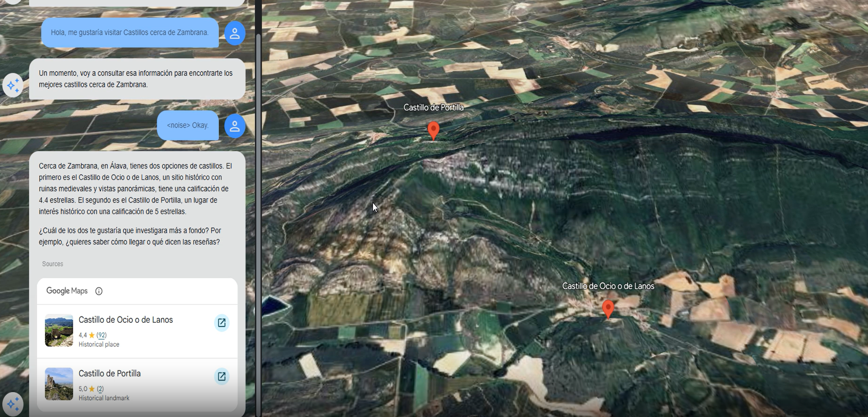
Task: Select the 'Hola, me gustaría visitar' message bubble
Action: click(x=130, y=33)
